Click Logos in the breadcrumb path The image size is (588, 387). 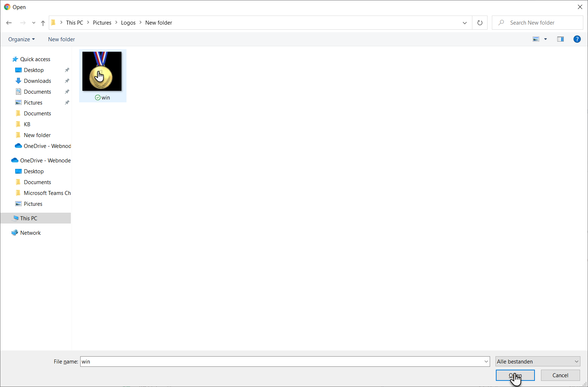[x=128, y=23]
